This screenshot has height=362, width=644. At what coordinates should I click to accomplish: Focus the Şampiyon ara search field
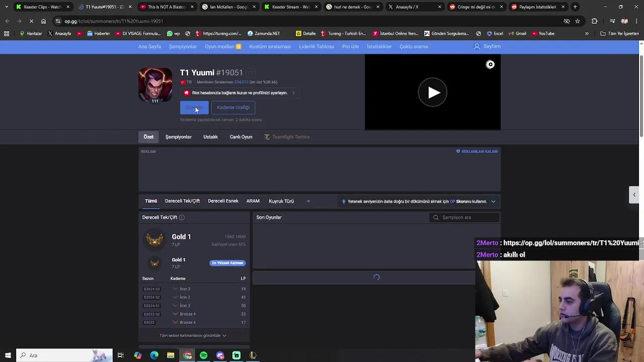(465, 217)
